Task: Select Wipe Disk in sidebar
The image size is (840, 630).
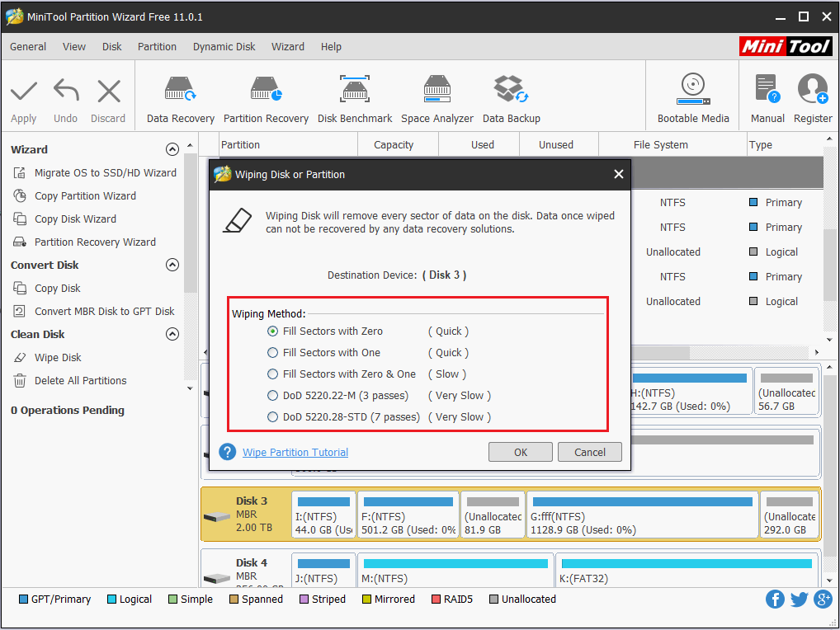Action: coord(47,357)
